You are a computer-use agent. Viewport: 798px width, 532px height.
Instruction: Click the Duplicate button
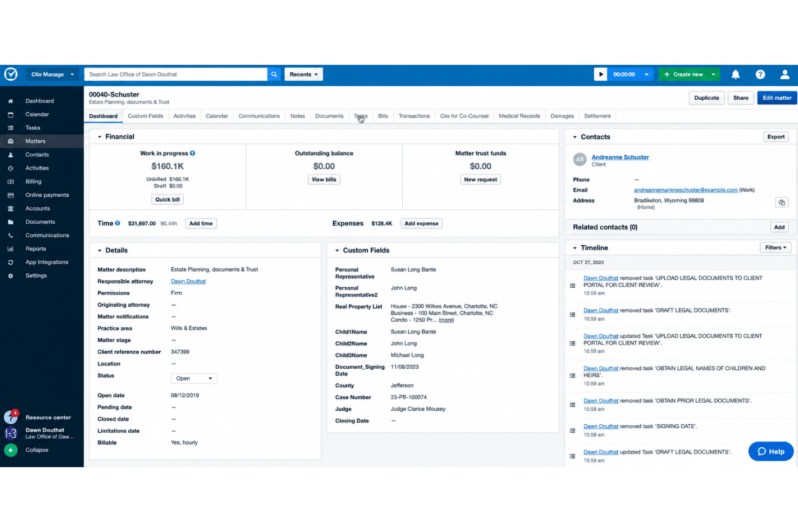click(x=707, y=98)
